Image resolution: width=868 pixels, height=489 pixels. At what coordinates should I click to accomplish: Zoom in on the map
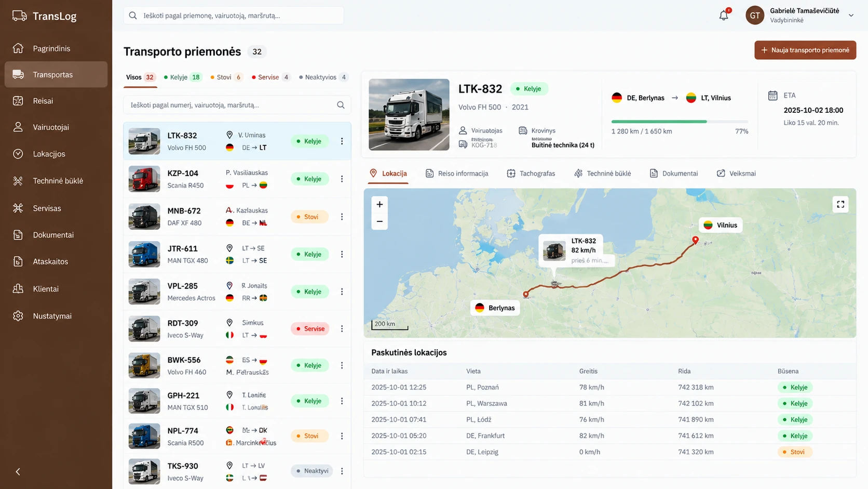click(379, 204)
